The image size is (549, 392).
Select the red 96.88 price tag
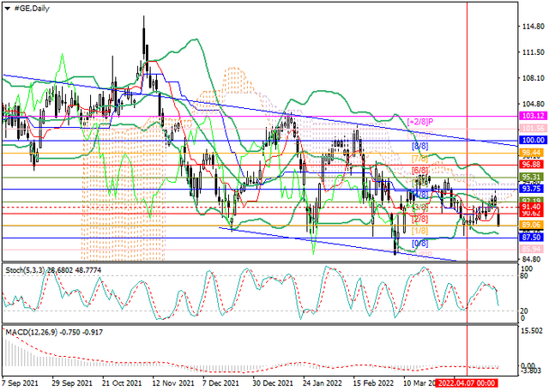click(532, 165)
